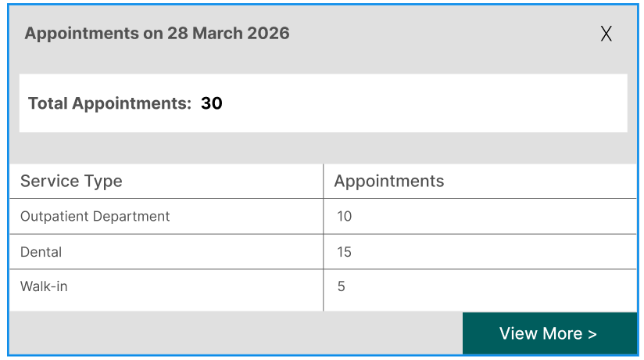
Task: Choose the Walk-in service type cell
Action: [44, 286]
